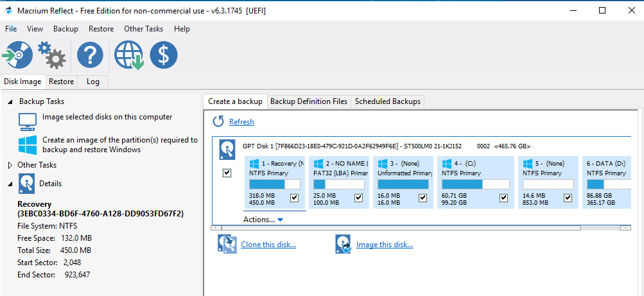Click the horizontal scrollbar thumb under disk partitions
This screenshot has width=644, height=296.
401,227
